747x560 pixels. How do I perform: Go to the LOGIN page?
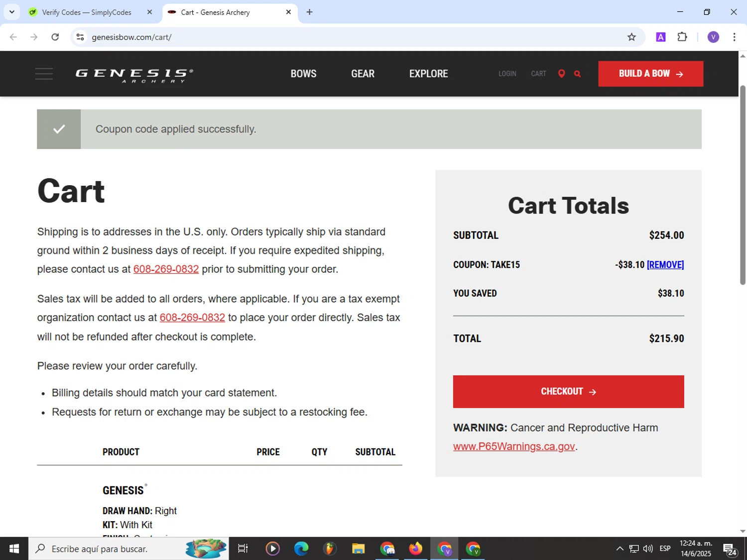507,74
